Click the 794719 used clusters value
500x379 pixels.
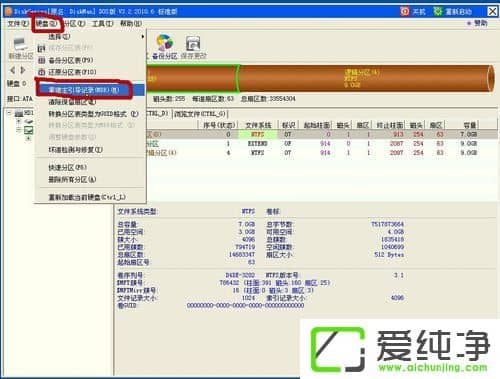coord(245,247)
